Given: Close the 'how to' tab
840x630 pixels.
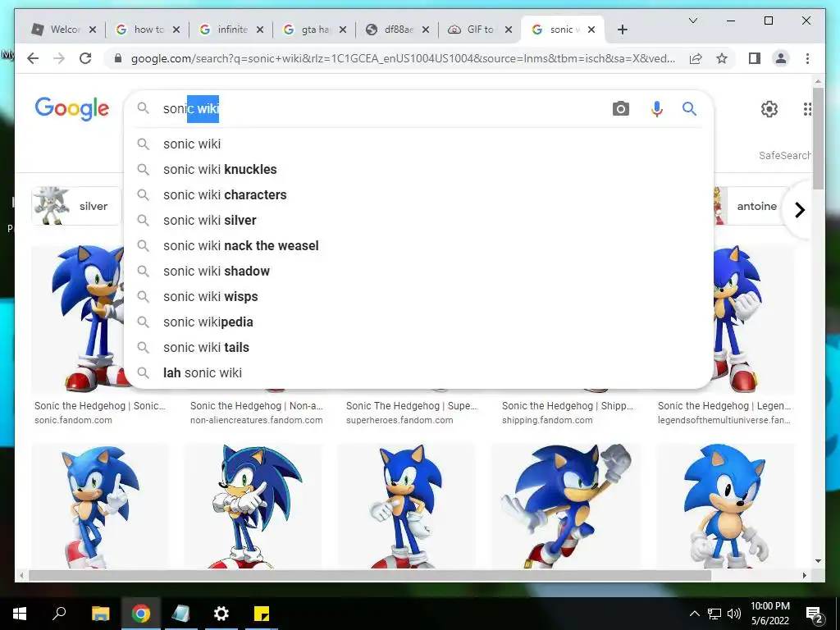Looking at the screenshot, I should (x=176, y=30).
